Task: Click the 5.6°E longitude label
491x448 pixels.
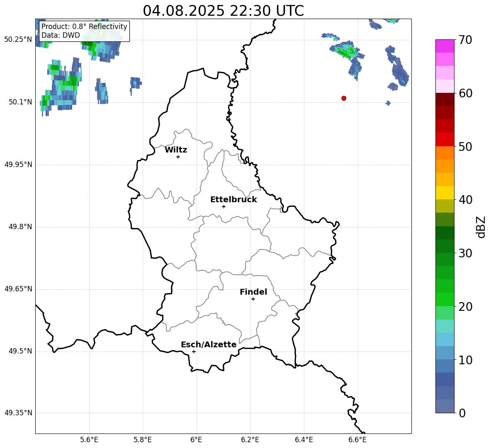Action: (x=89, y=440)
